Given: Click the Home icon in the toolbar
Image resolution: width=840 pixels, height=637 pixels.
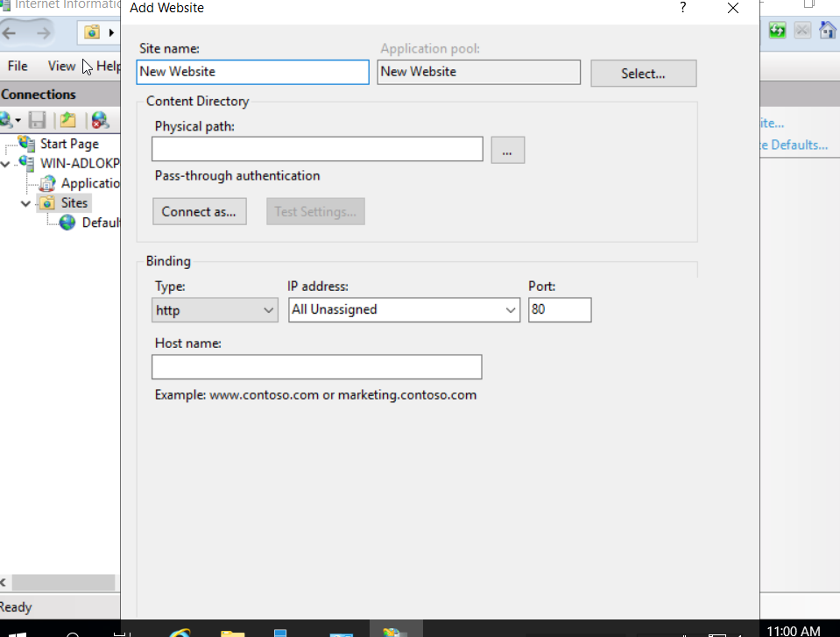Looking at the screenshot, I should coord(827,31).
